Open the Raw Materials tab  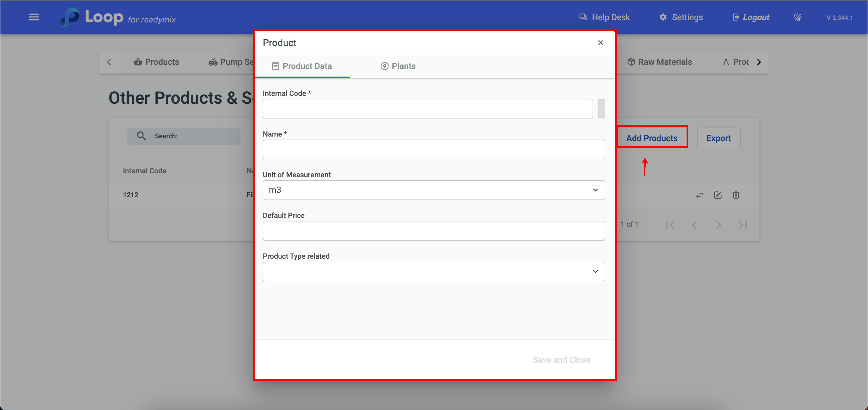tap(659, 62)
